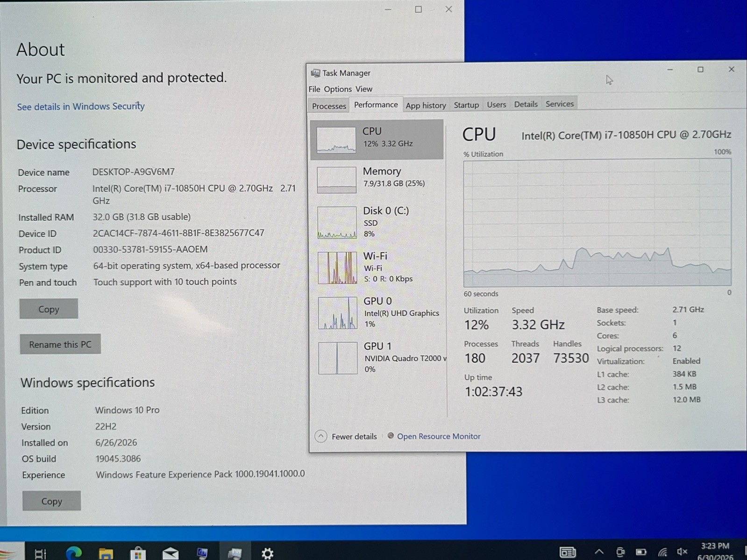Viewport: 747px width, 560px height.
Task: Click the Task Manager title bar icon
Action: pos(315,73)
